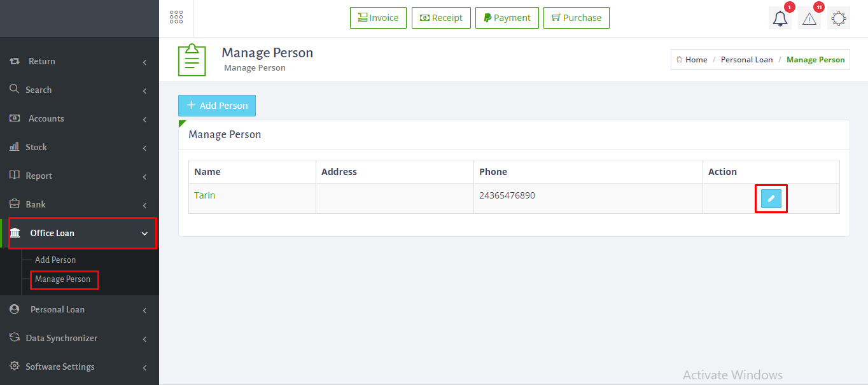Open the Tarin name link
This screenshot has width=868, height=385.
pyautogui.click(x=205, y=195)
